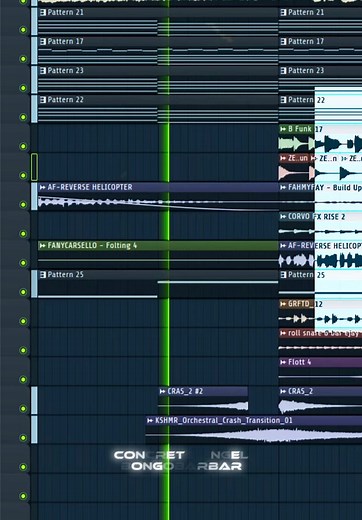This screenshot has height=520, width=362.
Task: Open clip menu icon of the later Pattern 23 clip
Action: click(283, 70)
